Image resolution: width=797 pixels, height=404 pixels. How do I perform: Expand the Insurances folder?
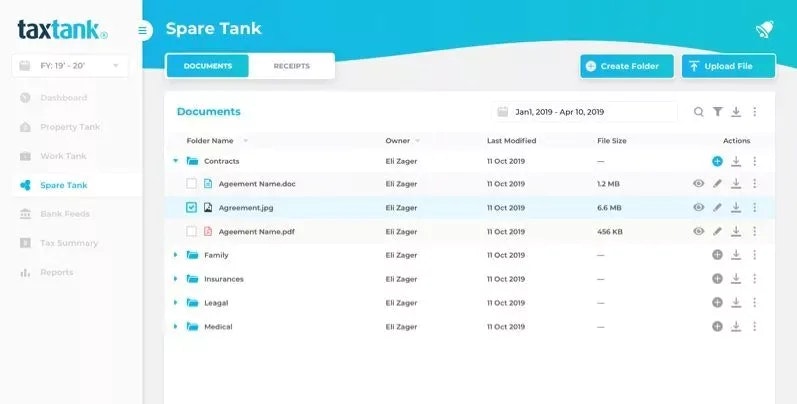tap(176, 278)
